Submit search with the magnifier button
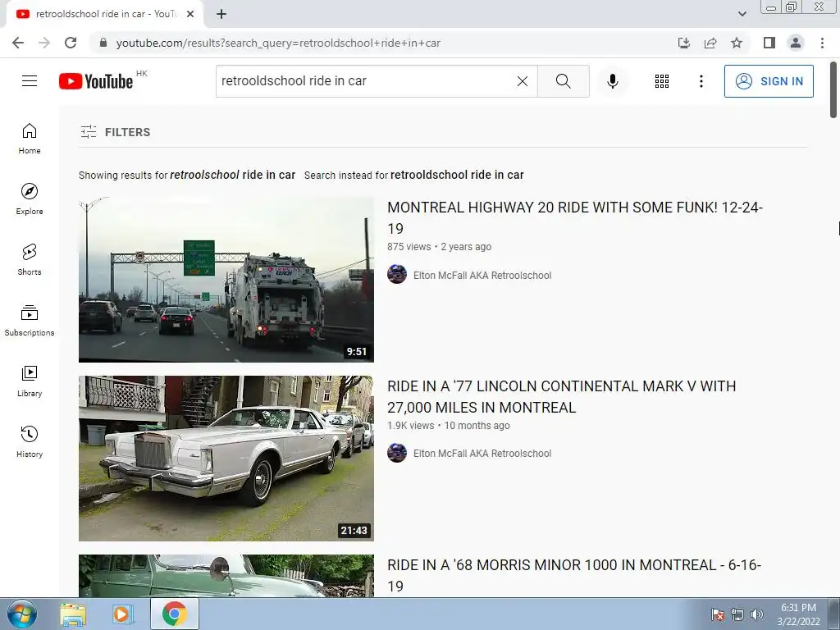This screenshot has height=630, width=840. point(563,81)
